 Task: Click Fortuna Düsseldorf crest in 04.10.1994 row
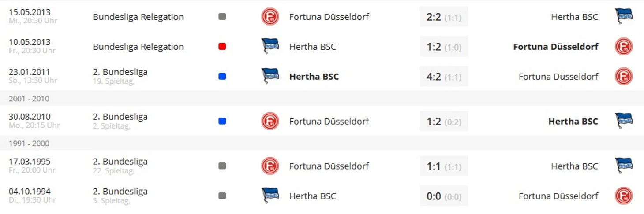click(x=624, y=196)
